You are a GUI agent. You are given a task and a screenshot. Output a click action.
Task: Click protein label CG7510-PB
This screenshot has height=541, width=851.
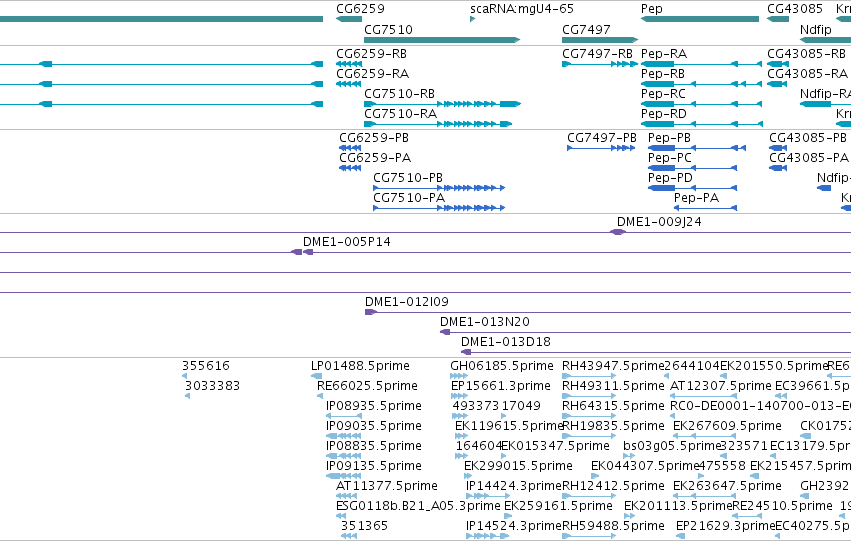coord(408,178)
